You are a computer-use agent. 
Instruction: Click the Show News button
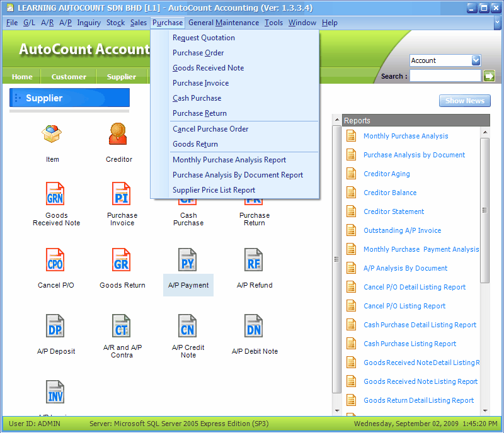465,101
